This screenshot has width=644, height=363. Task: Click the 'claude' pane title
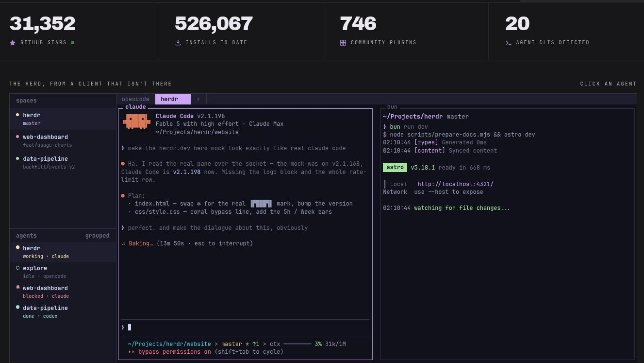(135, 107)
